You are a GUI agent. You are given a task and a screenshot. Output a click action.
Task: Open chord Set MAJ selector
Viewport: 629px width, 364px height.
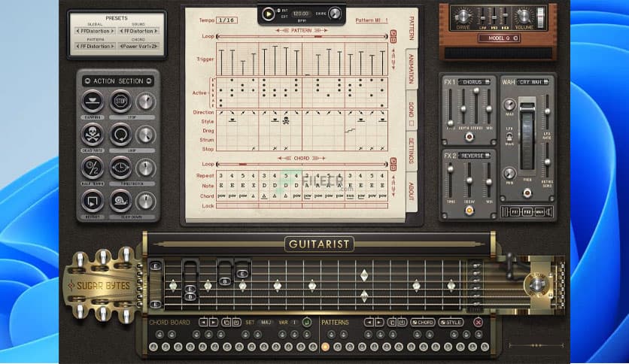pyautogui.click(x=266, y=323)
